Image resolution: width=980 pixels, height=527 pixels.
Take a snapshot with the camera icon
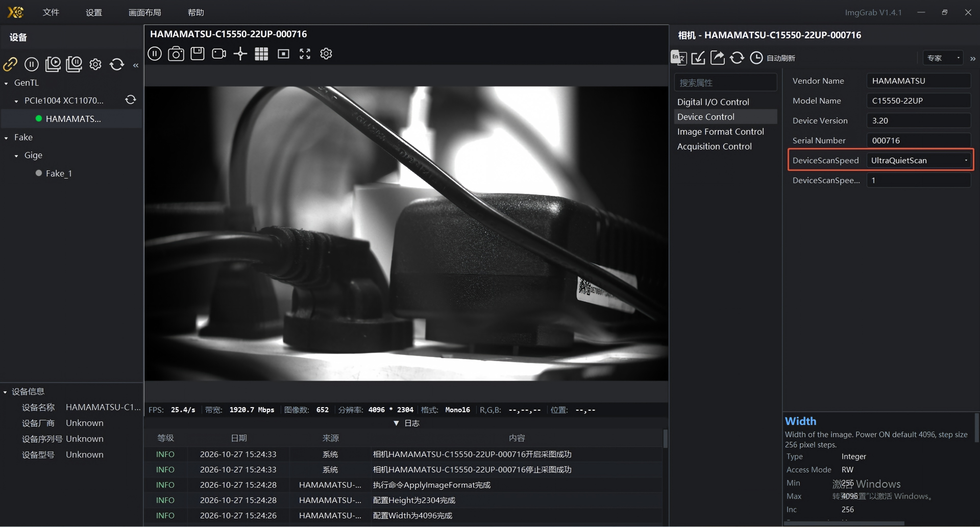[x=176, y=54]
